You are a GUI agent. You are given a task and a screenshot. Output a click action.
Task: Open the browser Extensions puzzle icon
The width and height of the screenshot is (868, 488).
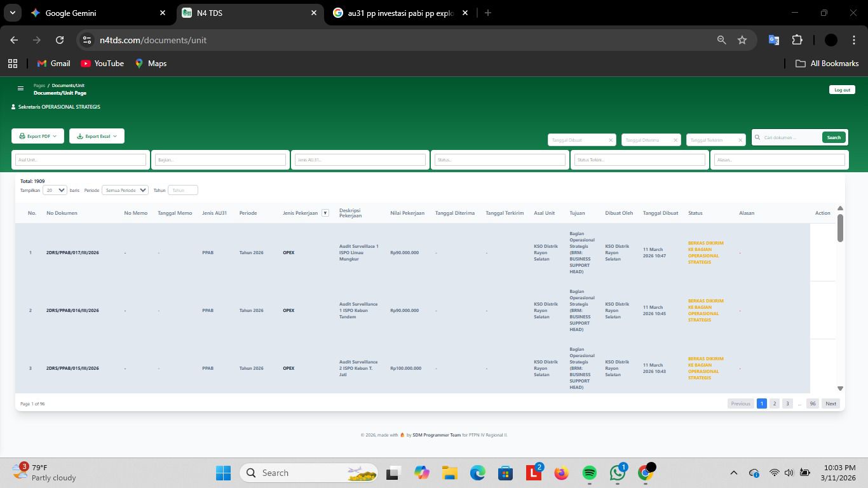click(x=797, y=40)
